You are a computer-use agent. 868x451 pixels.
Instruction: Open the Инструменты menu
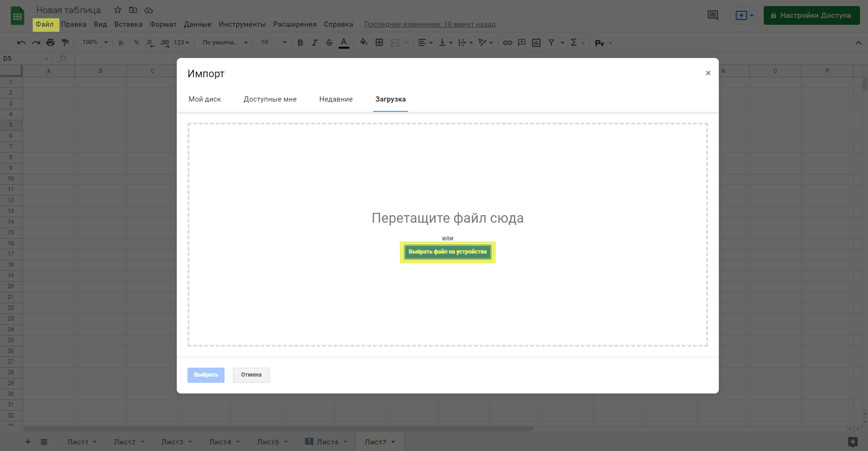coord(242,24)
